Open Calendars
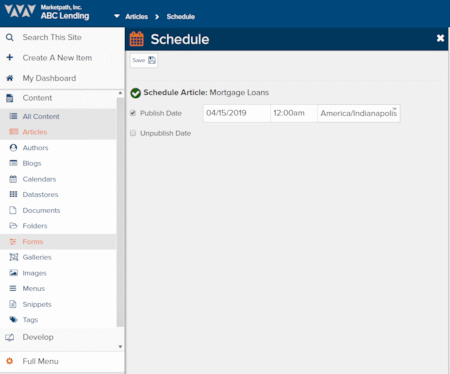This screenshot has width=450, height=374. (39, 179)
